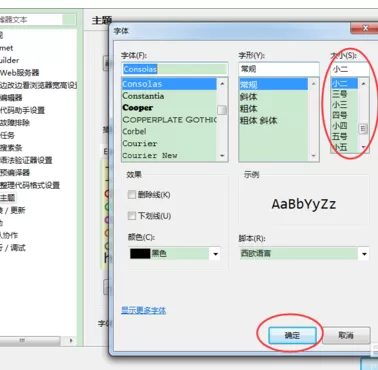Screen dimensions: 378x370
Task: Select Corbel font
Action: pyautogui.click(x=169, y=132)
